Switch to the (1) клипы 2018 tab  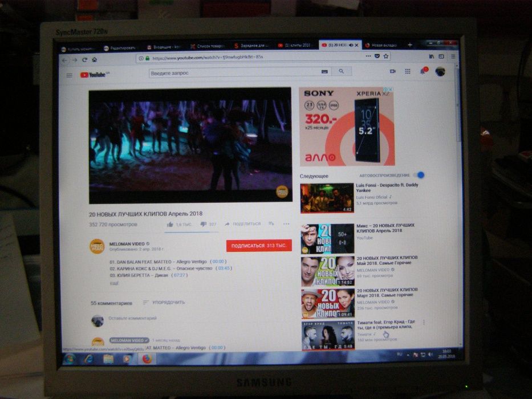(x=294, y=45)
